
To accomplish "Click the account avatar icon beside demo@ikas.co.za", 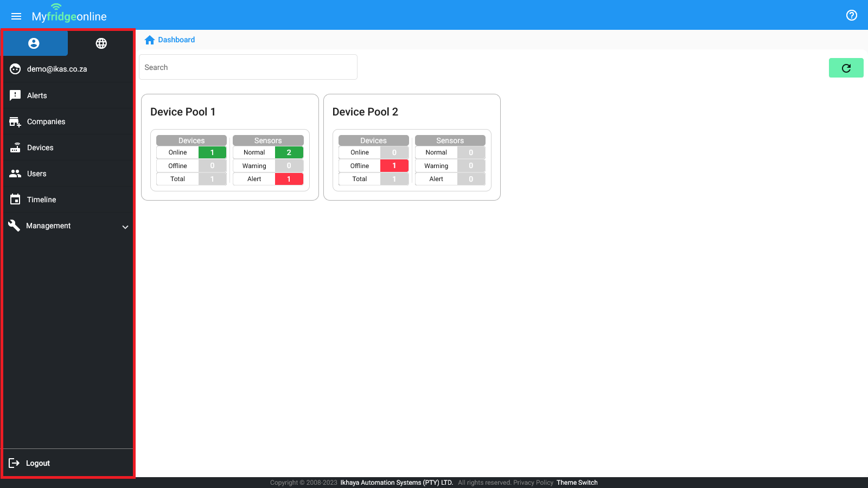I will coord(15,69).
